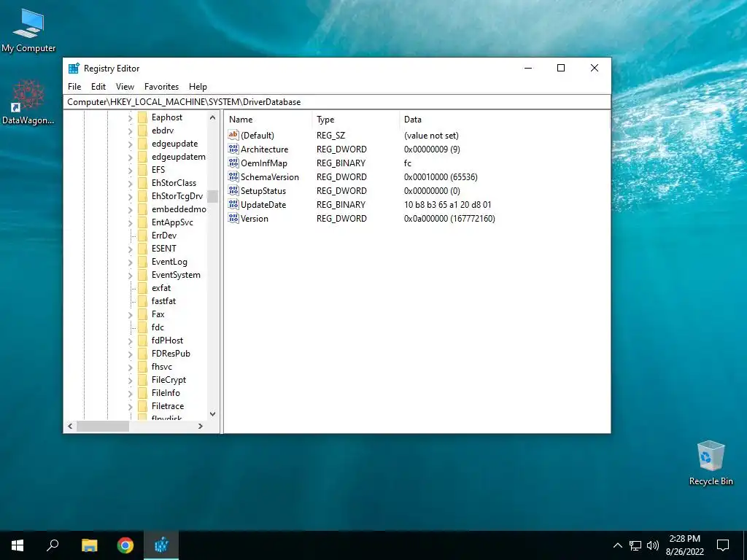Open the Favorites menu
The height and width of the screenshot is (560, 747).
point(161,87)
